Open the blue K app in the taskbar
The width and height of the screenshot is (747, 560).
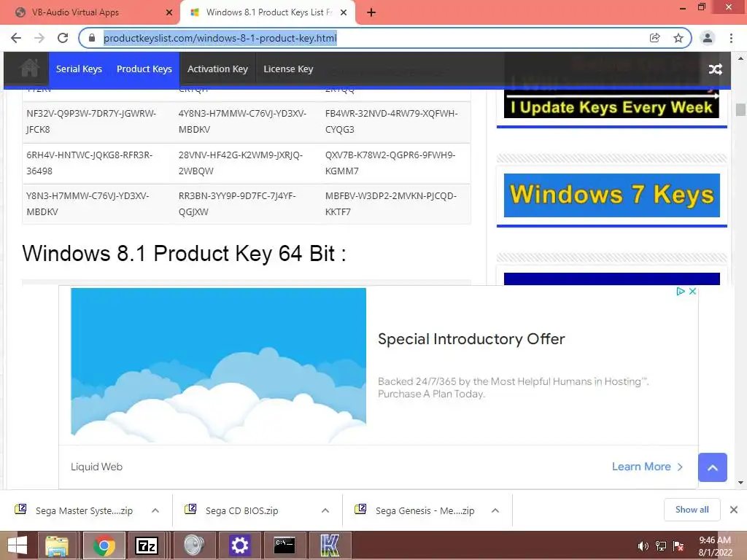[x=330, y=545]
